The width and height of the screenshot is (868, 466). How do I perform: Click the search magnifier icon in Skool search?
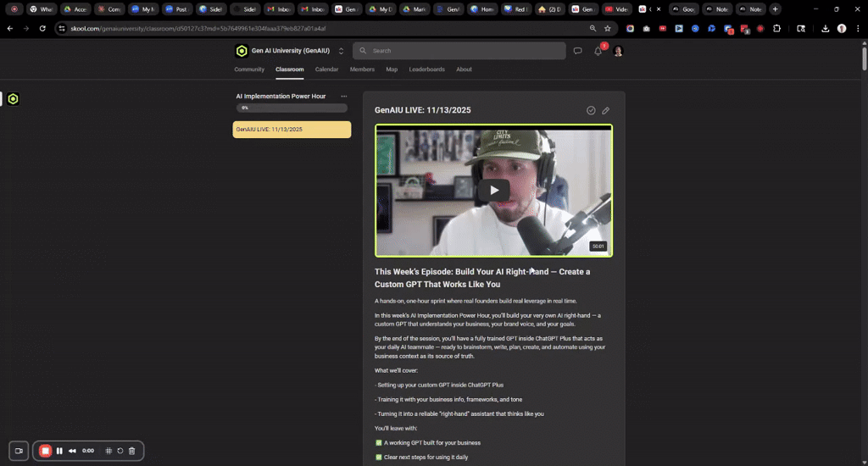pyautogui.click(x=363, y=51)
